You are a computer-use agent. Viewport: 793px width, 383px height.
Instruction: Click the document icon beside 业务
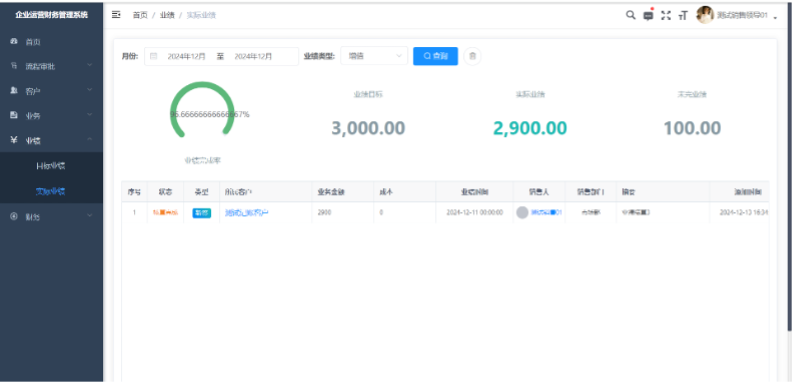coord(14,115)
